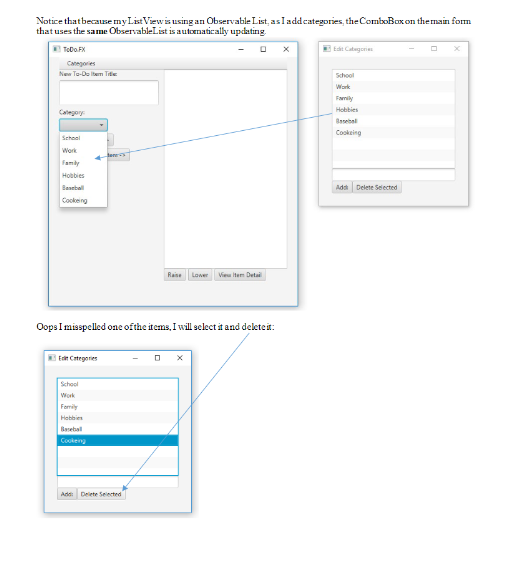Close the ToDo.FX window
This screenshot has width=530, height=568.
[x=286, y=49]
